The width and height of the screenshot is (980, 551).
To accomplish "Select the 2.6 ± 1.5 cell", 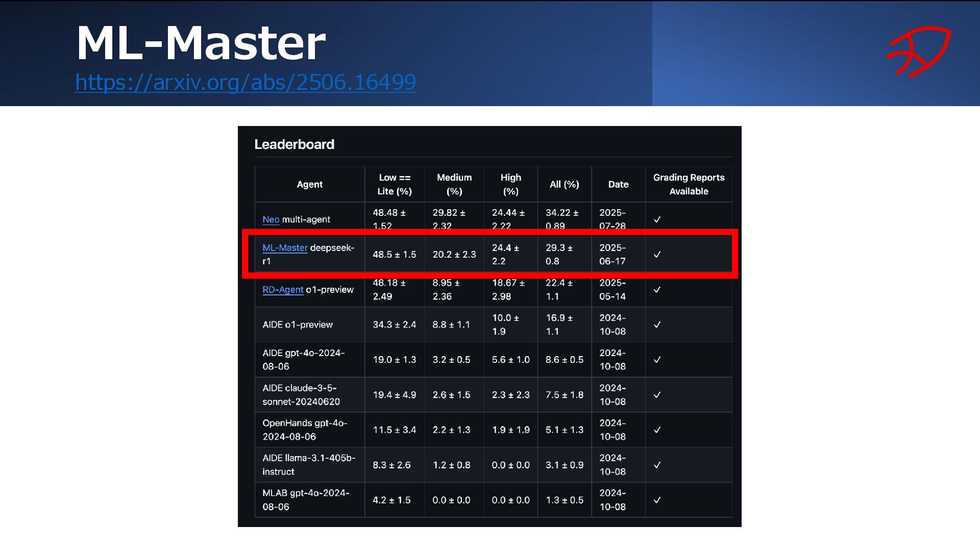I will [x=454, y=395].
